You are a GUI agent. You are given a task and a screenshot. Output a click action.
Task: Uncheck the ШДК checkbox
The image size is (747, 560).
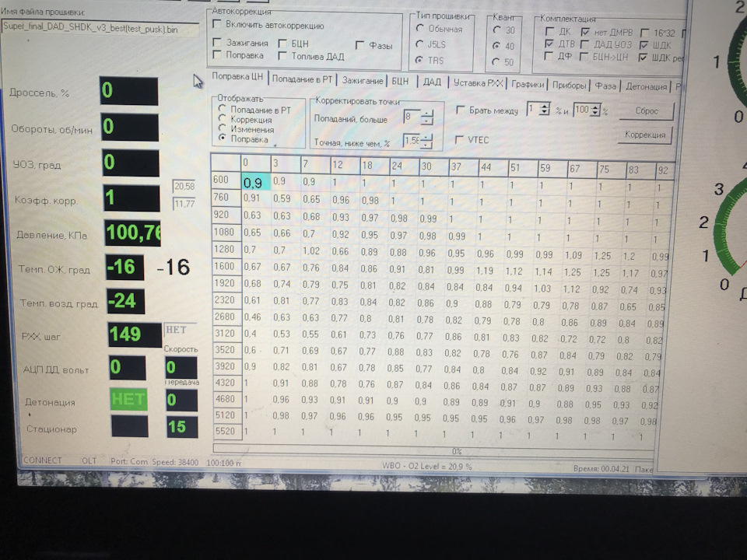[x=644, y=45]
